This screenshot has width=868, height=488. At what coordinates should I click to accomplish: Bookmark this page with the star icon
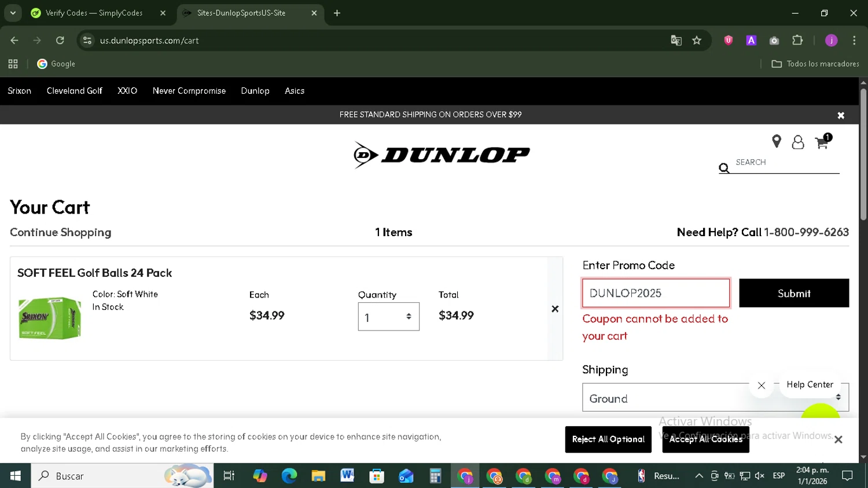point(697,41)
